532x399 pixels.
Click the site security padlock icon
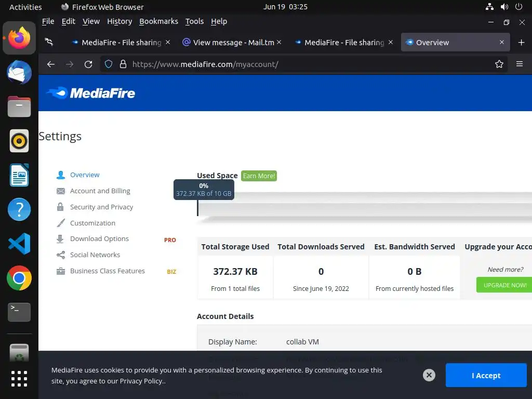123,64
